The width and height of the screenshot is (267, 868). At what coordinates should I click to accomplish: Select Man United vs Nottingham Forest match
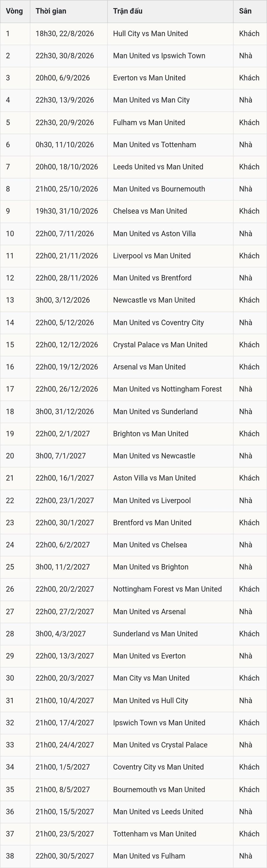tap(167, 389)
